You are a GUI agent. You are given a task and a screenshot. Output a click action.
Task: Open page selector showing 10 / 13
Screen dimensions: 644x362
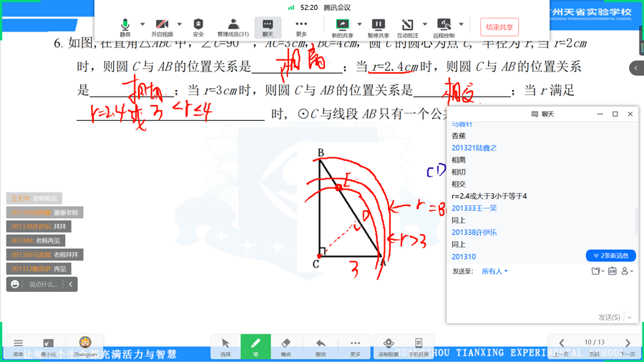595,346
